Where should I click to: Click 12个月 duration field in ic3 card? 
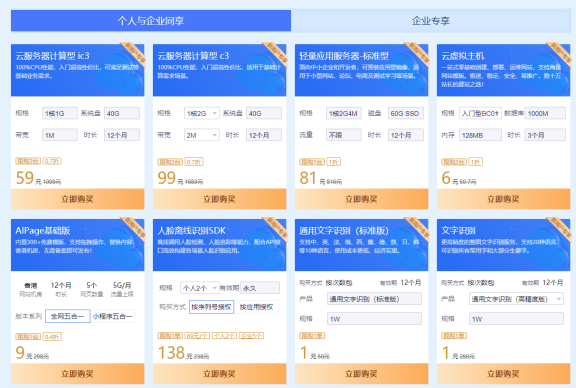[x=122, y=135]
